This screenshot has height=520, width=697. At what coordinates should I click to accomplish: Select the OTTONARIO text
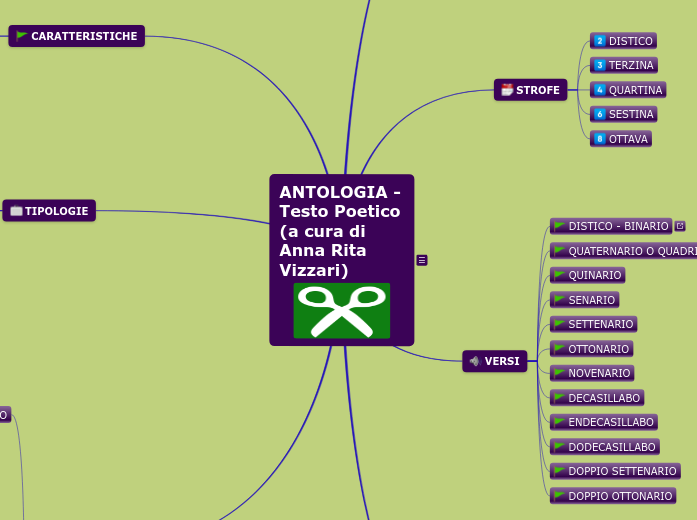click(599, 349)
